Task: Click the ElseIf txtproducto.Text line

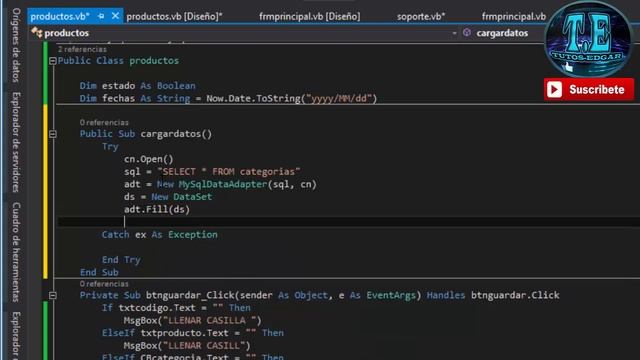Action: [x=193, y=333]
